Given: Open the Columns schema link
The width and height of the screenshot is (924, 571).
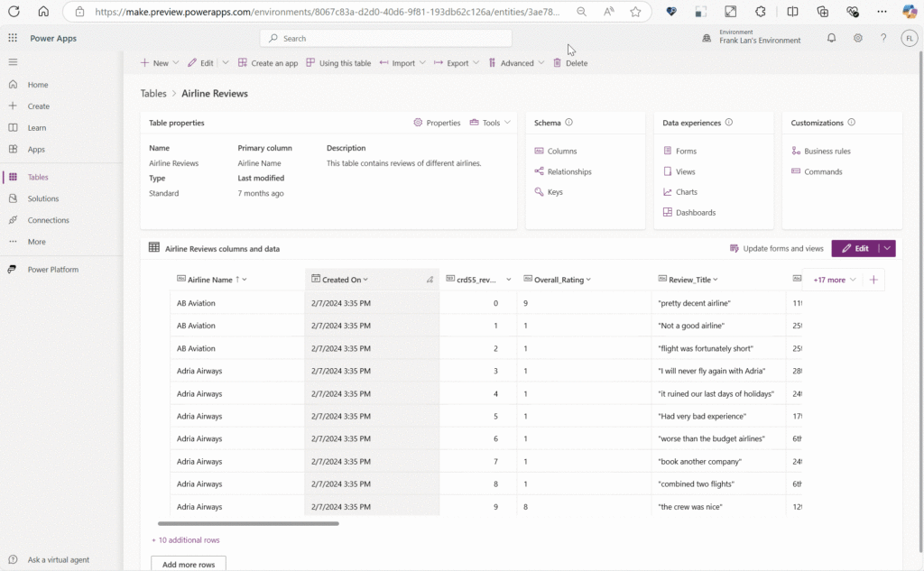Looking at the screenshot, I should coord(561,152).
